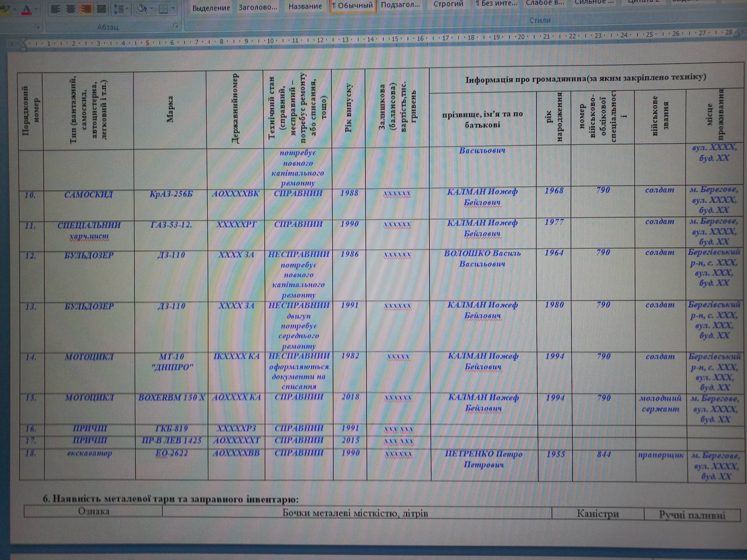The image size is (747, 560).
Task: Click cell КрАЗ-256Б in the table
Action: click(x=171, y=194)
